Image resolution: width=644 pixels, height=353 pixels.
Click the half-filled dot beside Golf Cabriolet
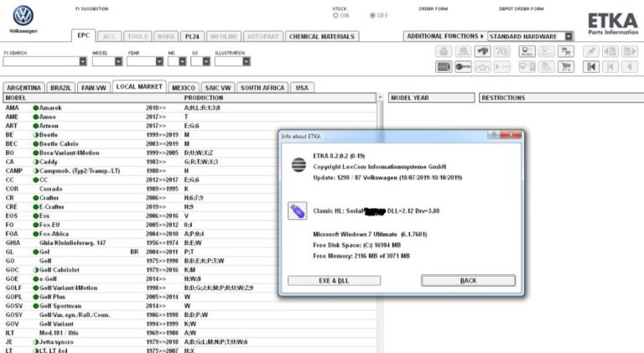click(x=36, y=270)
